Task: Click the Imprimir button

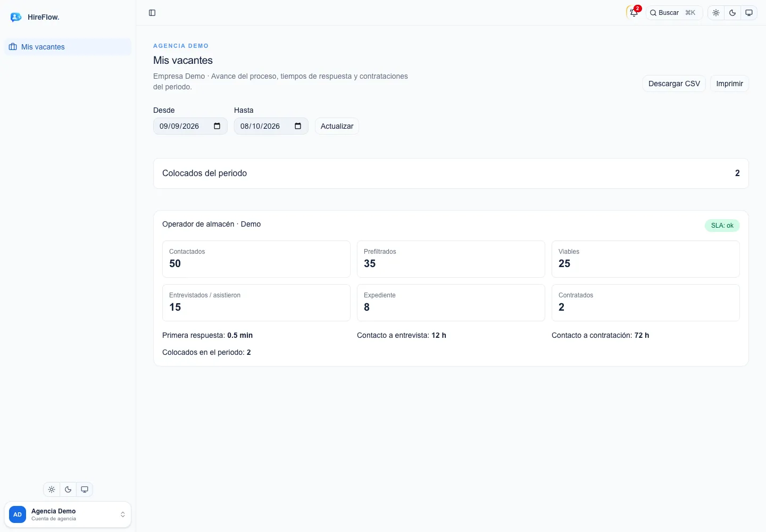Action: pos(729,84)
